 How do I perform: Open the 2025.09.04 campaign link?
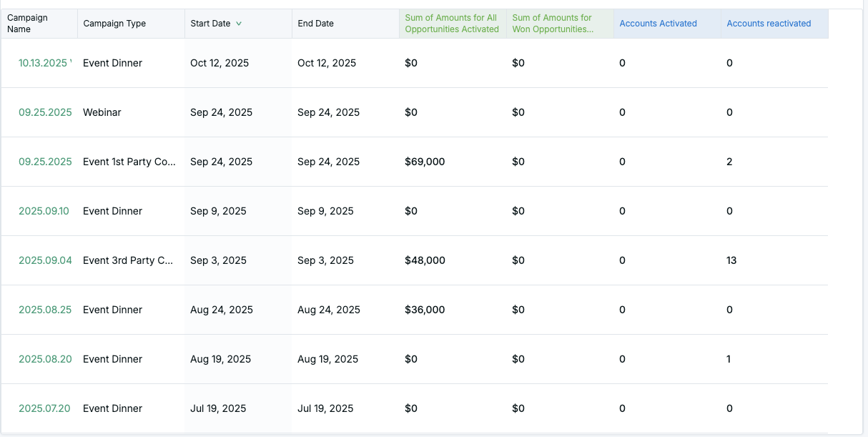[x=45, y=260]
